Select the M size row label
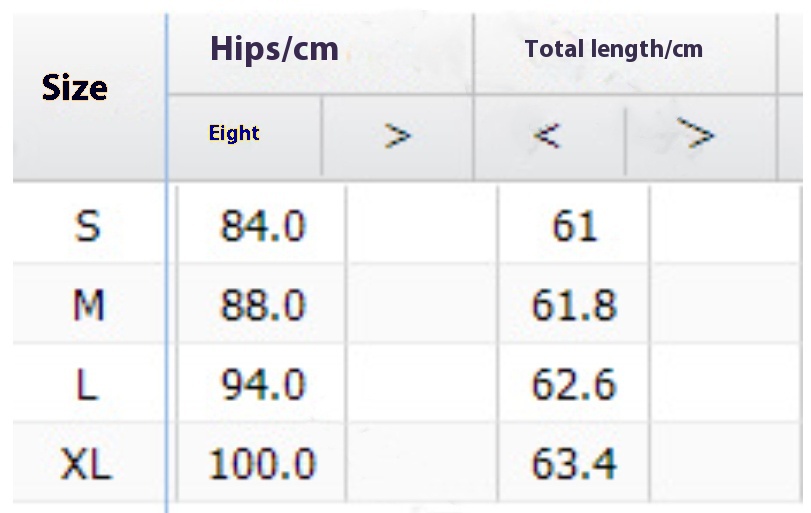Screen dimensions: 811x513 point(88,305)
